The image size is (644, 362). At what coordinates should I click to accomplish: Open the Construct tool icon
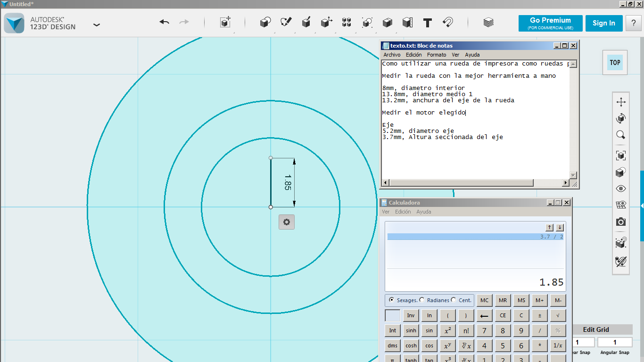[306, 22]
